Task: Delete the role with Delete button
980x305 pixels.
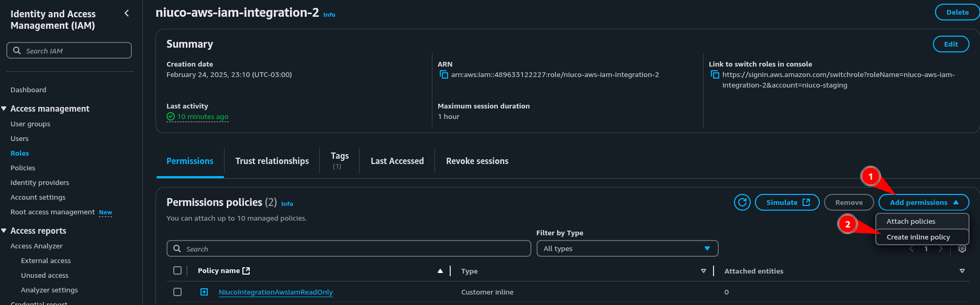Action: pyautogui.click(x=957, y=12)
